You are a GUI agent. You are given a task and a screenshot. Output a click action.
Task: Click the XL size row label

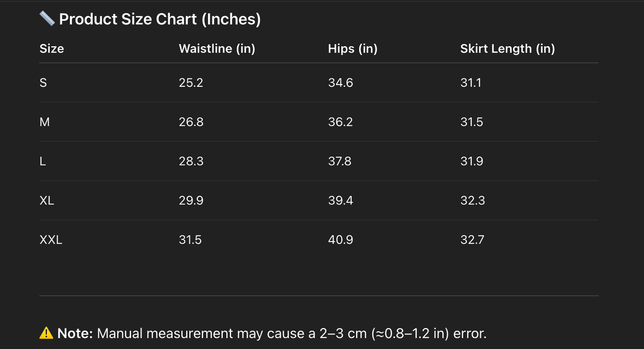pos(47,200)
